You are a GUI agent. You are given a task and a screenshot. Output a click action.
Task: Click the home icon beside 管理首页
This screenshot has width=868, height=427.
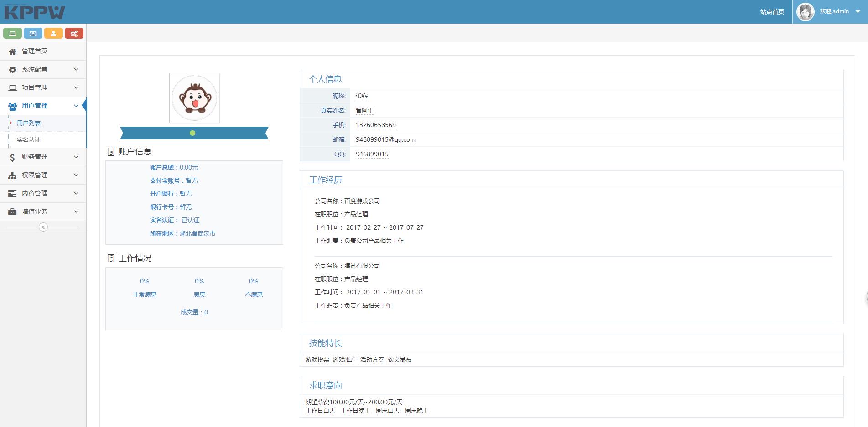12,51
